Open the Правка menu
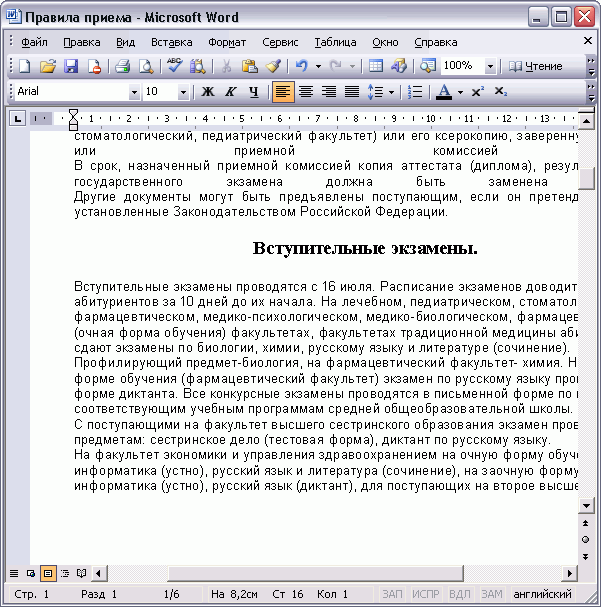The image size is (601, 607). 82,42
